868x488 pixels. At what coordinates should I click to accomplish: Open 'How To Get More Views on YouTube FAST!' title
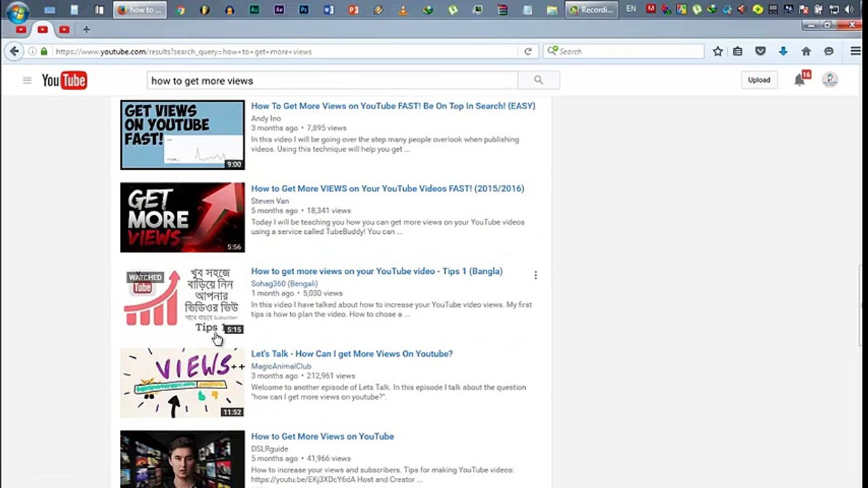[393, 106]
